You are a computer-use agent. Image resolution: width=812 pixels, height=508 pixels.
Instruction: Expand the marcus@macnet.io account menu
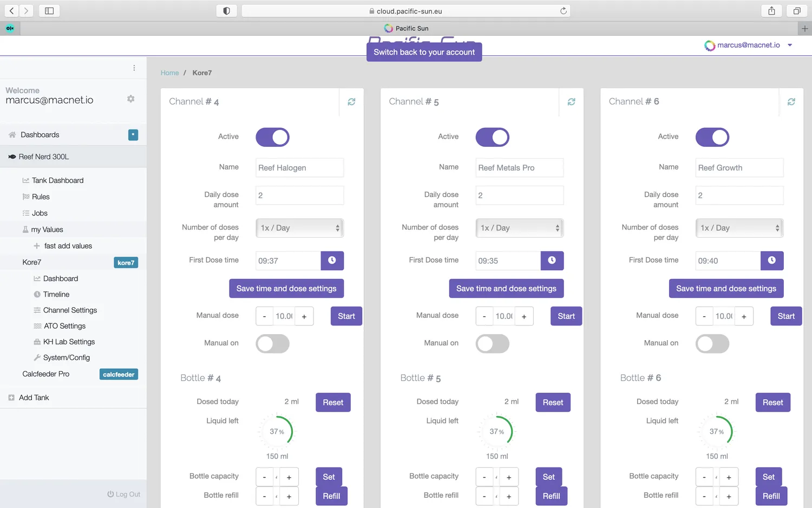coord(748,45)
